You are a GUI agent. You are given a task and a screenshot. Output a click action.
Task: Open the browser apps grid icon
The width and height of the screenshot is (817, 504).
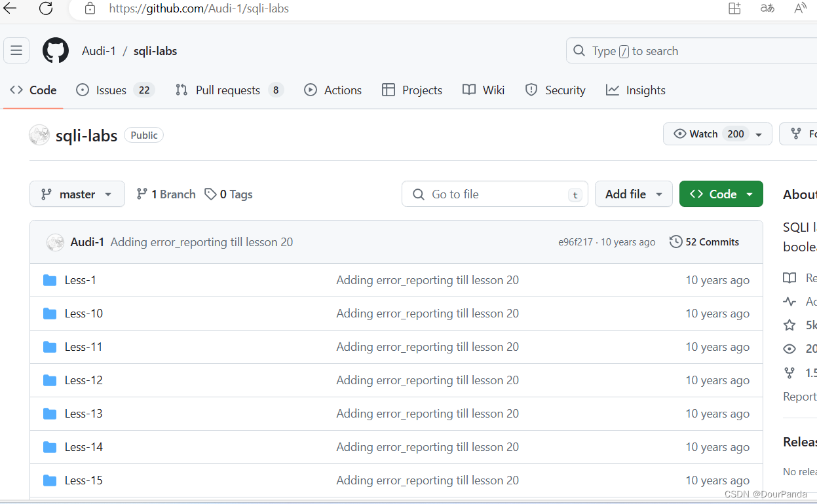pos(734,9)
